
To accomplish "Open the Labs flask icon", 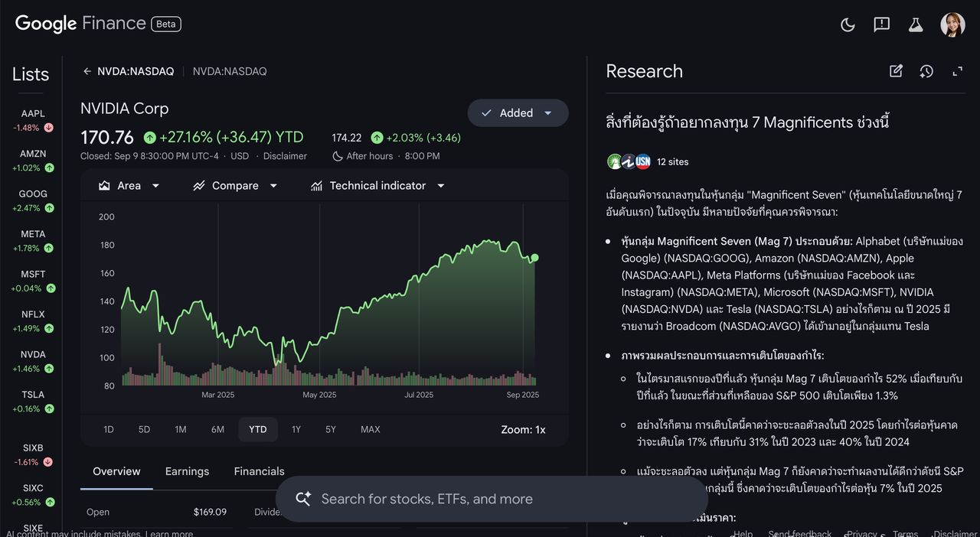I will (x=916, y=24).
